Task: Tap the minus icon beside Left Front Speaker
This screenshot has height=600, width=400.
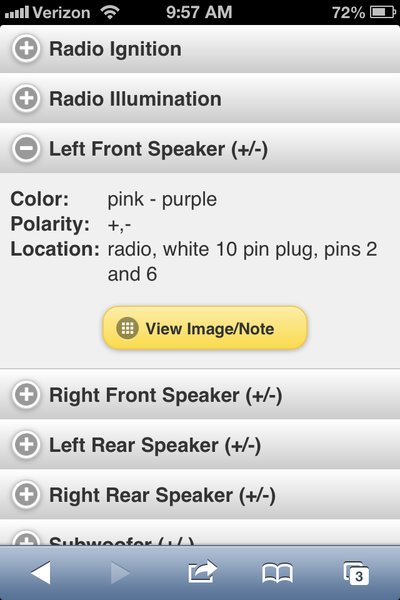Action: tap(26, 148)
